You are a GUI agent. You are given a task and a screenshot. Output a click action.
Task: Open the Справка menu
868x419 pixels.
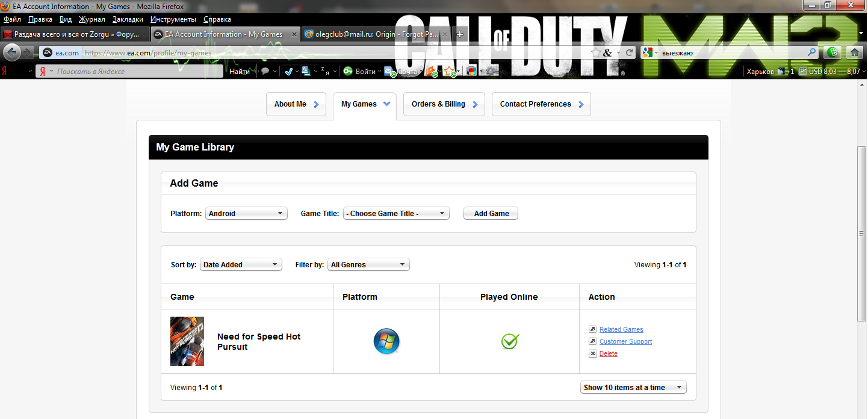click(x=217, y=19)
